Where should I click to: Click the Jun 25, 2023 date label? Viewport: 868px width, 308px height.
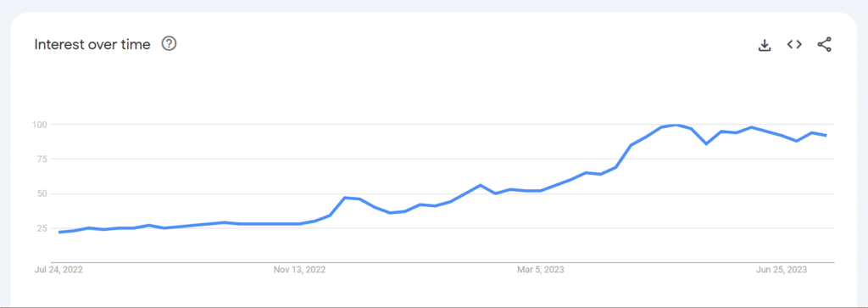click(781, 270)
